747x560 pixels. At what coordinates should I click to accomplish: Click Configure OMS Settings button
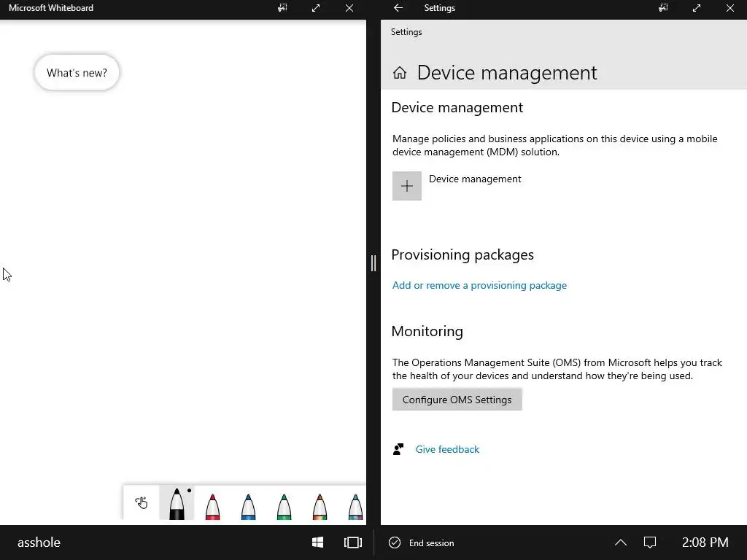pyautogui.click(x=457, y=400)
